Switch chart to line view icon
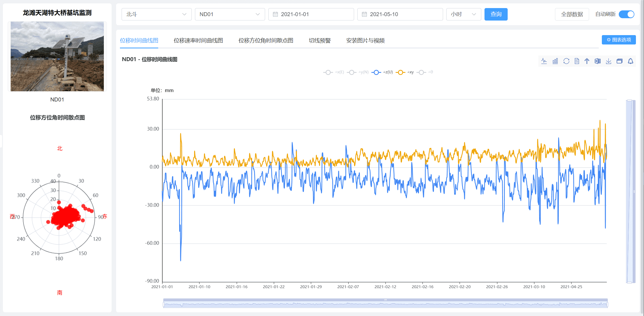Image resolution: width=644 pixels, height=316 pixels. 544,61
